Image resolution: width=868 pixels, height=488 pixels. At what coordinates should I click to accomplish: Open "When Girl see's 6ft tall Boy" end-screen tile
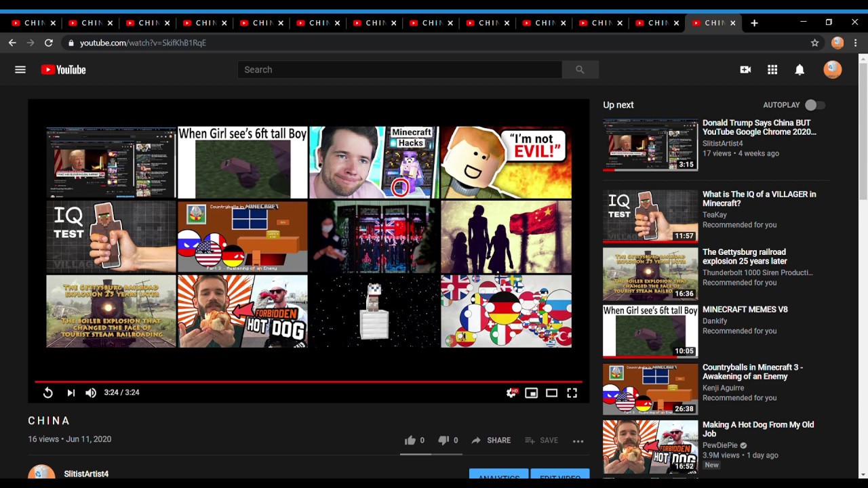pos(243,163)
